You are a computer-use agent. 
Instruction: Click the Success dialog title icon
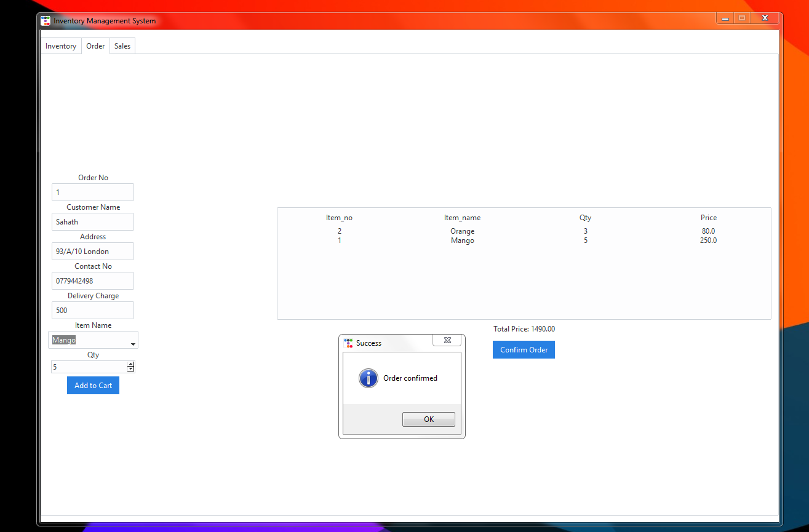click(x=348, y=343)
